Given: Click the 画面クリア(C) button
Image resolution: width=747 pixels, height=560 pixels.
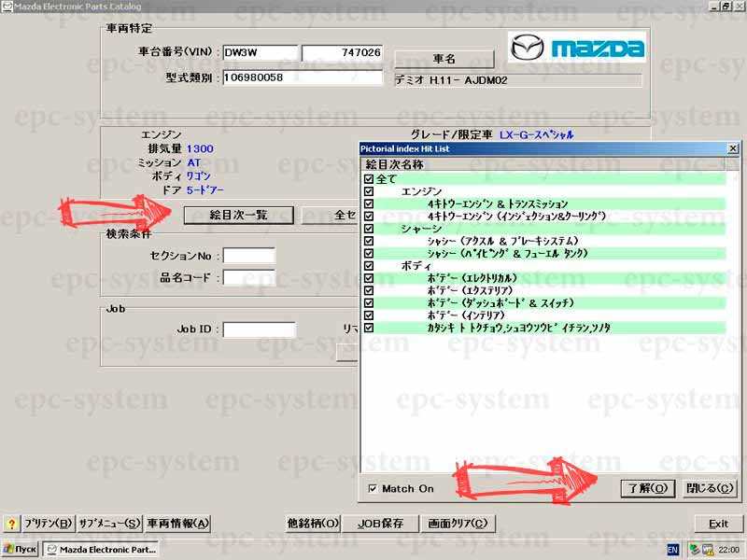Looking at the screenshot, I should [x=458, y=524].
